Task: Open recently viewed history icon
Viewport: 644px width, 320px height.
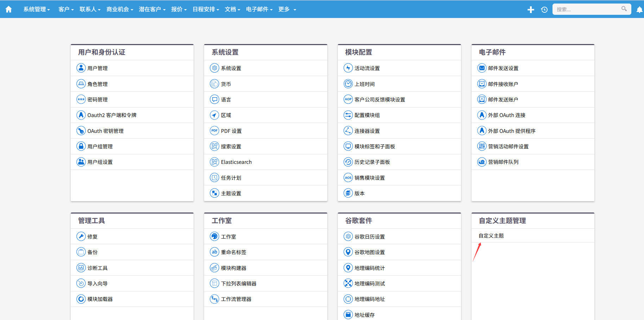Action: click(544, 10)
